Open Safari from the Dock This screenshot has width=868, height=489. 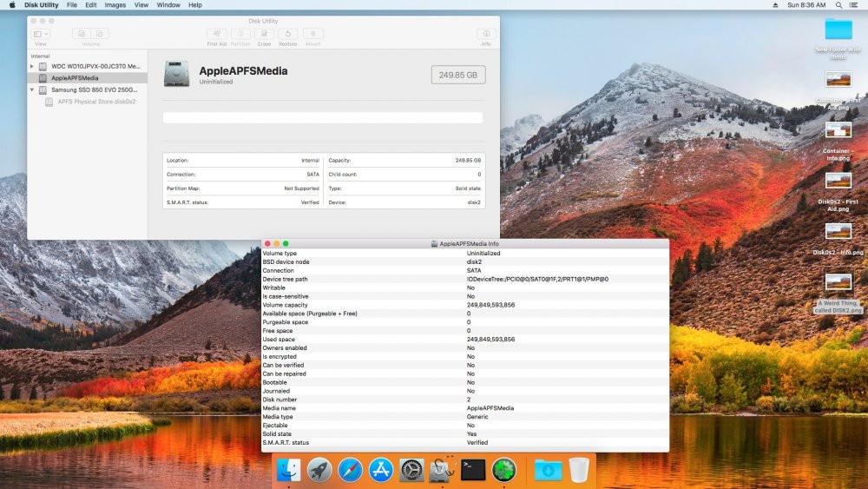pyautogui.click(x=351, y=470)
